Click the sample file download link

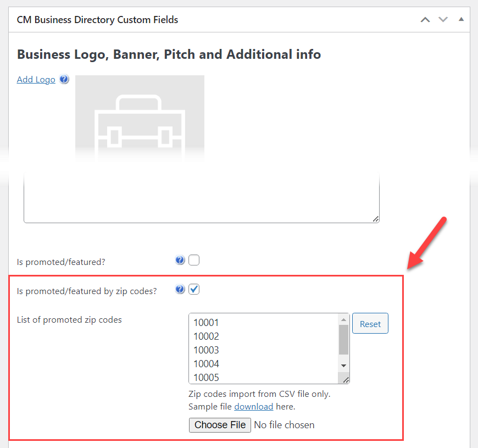point(254,407)
